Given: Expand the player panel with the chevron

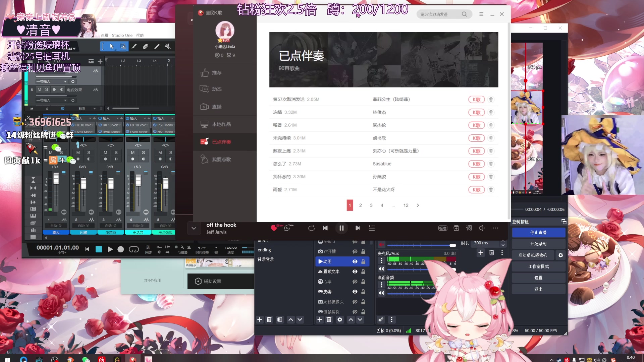Looking at the screenshot, I should point(194,228).
